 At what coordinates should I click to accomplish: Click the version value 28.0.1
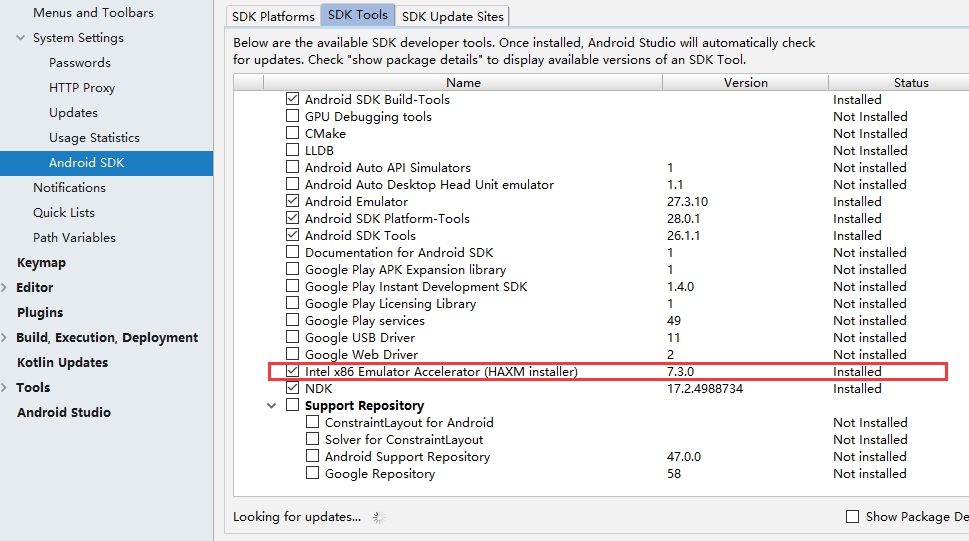point(683,219)
